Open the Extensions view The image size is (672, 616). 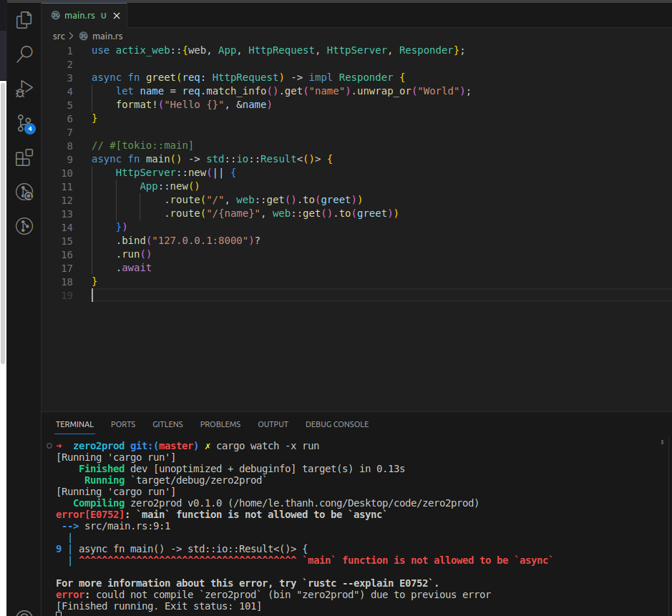tap(24, 159)
